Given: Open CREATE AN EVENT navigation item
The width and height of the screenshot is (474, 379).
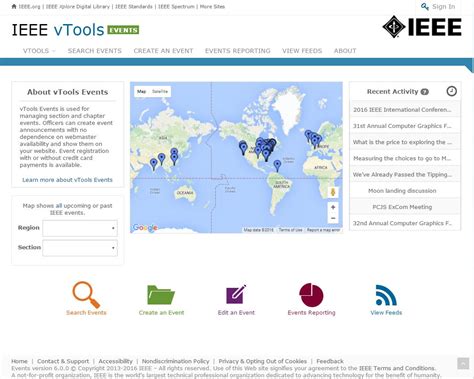Looking at the screenshot, I should pyautogui.click(x=163, y=51).
